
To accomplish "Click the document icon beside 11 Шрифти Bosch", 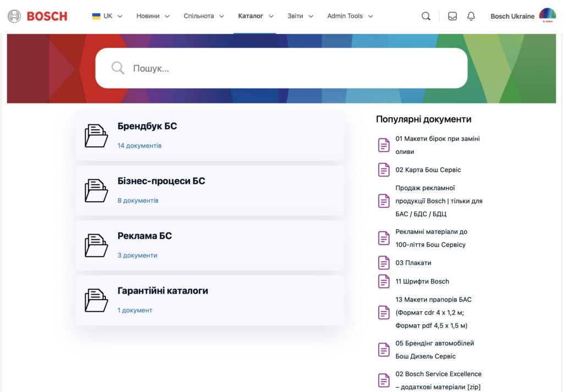I will click(x=383, y=281).
